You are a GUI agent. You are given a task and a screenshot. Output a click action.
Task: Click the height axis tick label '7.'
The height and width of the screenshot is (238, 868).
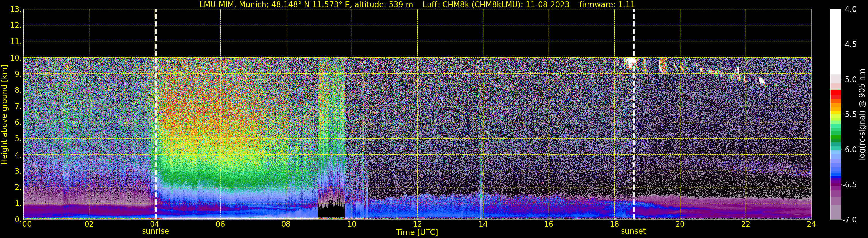tap(18, 107)
